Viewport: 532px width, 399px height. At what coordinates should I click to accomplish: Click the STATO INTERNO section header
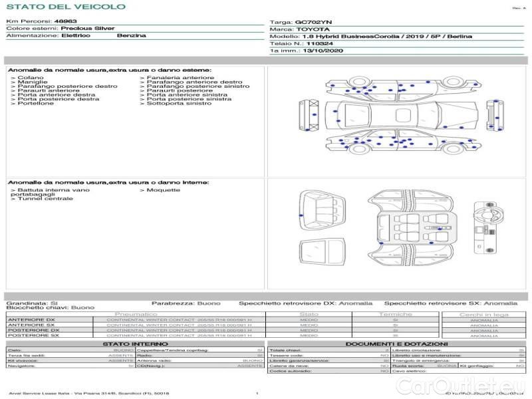click(x=136, y=344)
